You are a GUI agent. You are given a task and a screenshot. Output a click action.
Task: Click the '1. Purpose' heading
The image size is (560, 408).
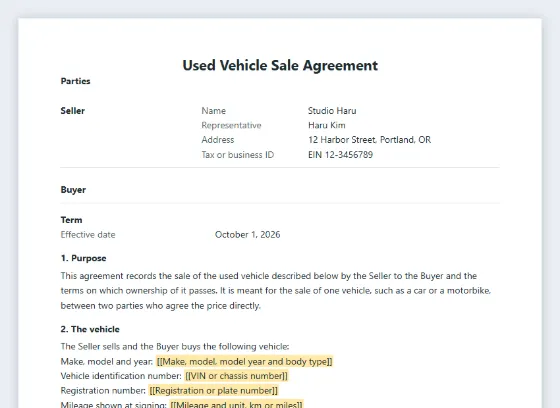[84, 258]
